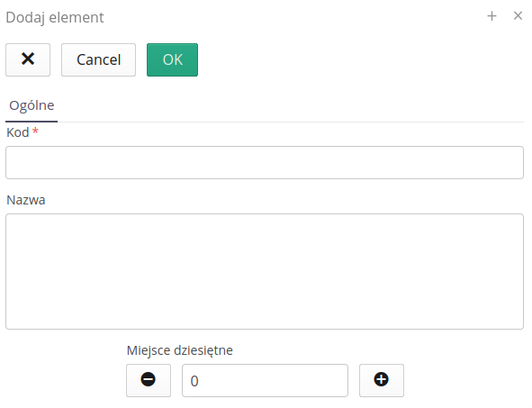532x408 pixels.
Task: Click the Dodaj element title text
Action: coord(55,18)
